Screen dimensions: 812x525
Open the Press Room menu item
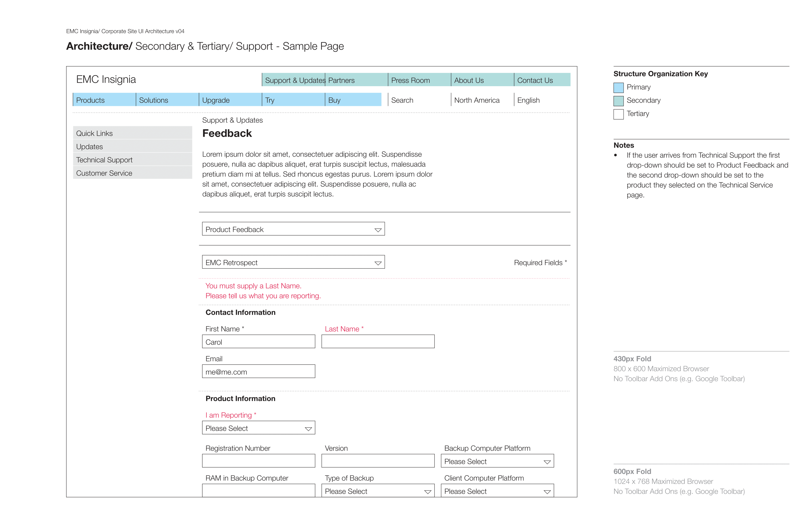(419, 80)
